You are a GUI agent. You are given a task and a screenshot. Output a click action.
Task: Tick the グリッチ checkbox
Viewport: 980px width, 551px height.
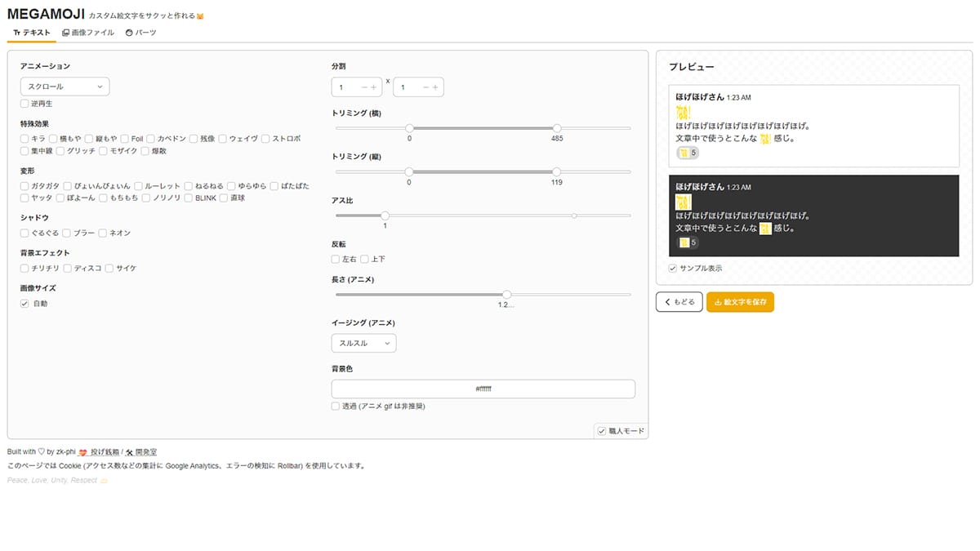pyautogui.click(x=60, y=151)
